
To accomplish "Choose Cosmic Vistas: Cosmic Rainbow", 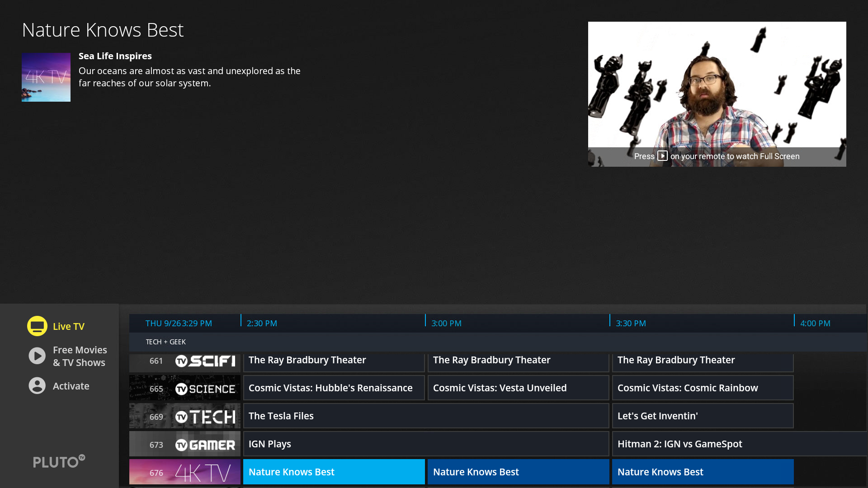I will pyautogui.click(x=703, y=388).
